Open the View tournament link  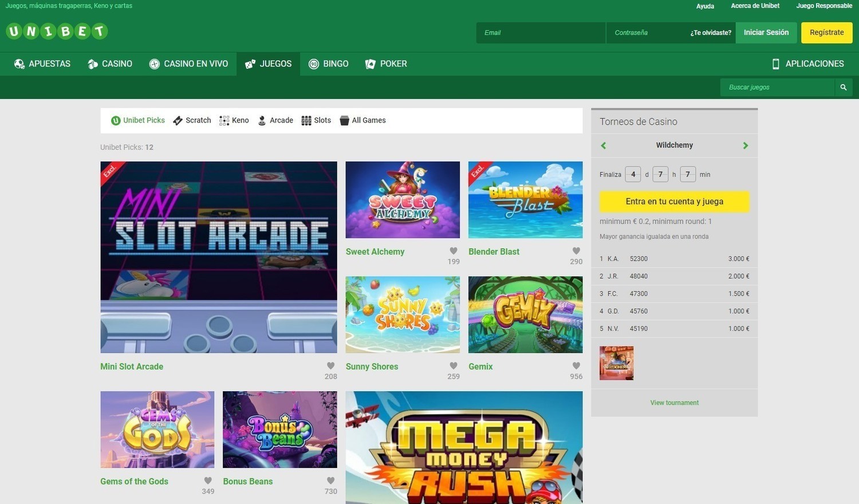point(673,402)
